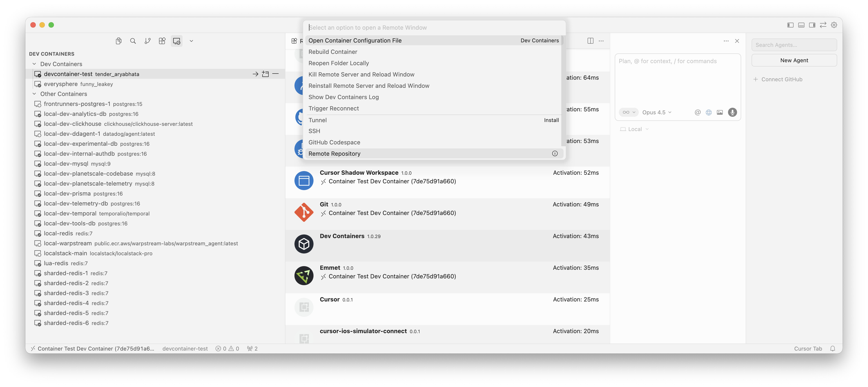Click the Dev Containers extension cube icon
This screenshot has width=868, height=387.
tap(304, 244)
